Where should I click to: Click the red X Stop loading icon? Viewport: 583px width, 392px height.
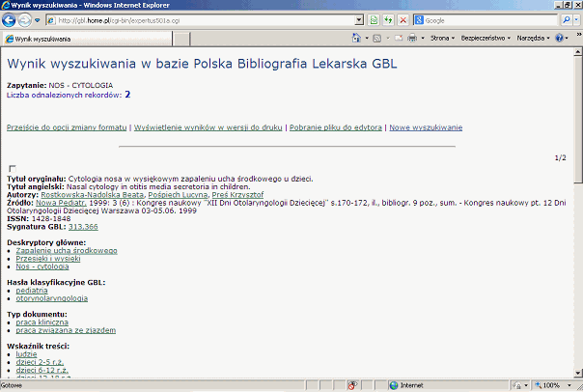403,20
